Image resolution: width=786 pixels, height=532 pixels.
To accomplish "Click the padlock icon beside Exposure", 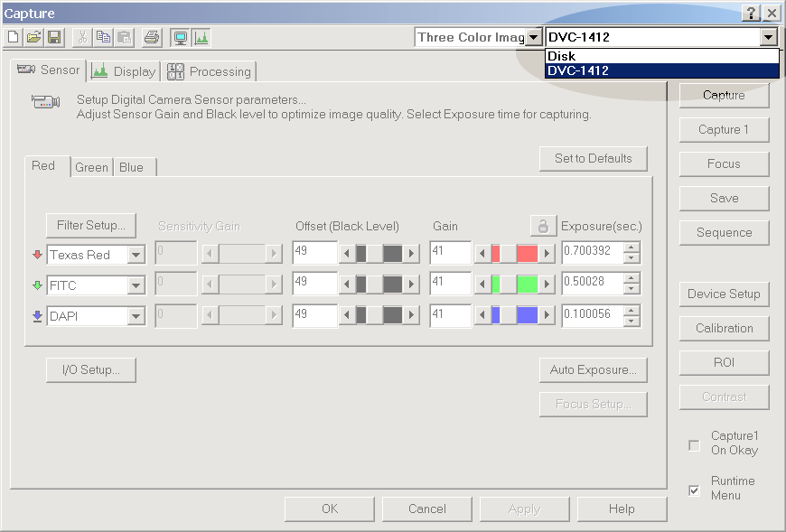I will point(543,226).
